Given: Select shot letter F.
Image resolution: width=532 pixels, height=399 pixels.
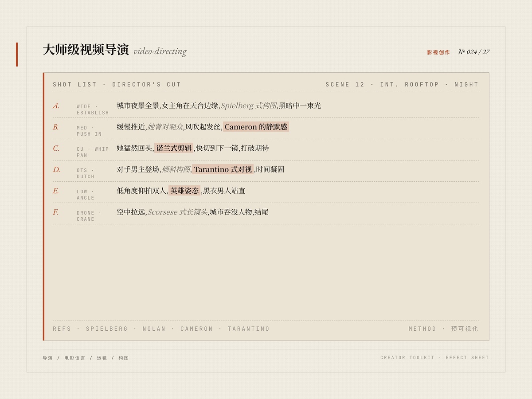Looking at the screenshot, I should (x=55, y=212).
